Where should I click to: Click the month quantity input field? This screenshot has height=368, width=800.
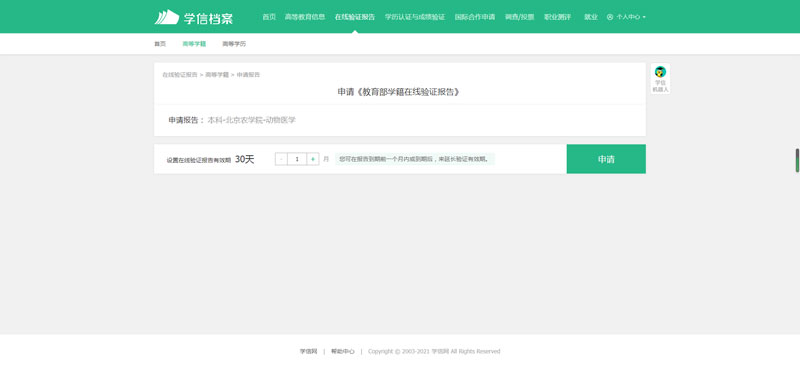[x=297, y=159]
